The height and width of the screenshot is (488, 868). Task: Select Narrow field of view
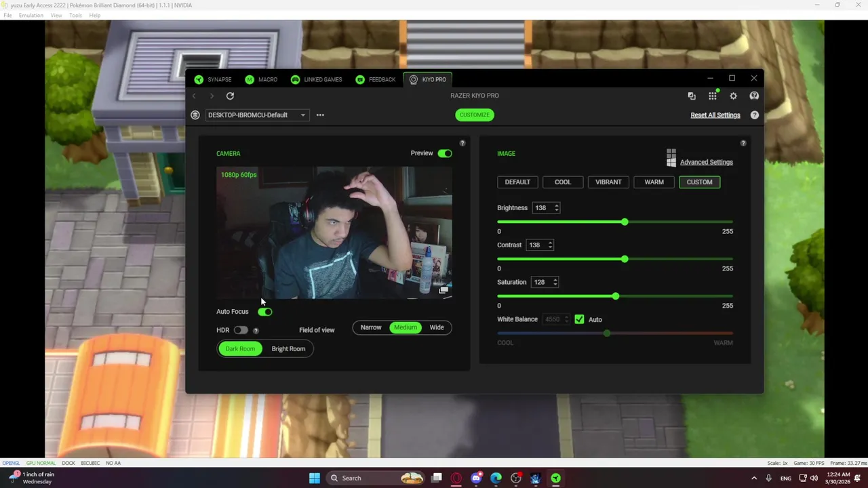click(x=371, y=327)
